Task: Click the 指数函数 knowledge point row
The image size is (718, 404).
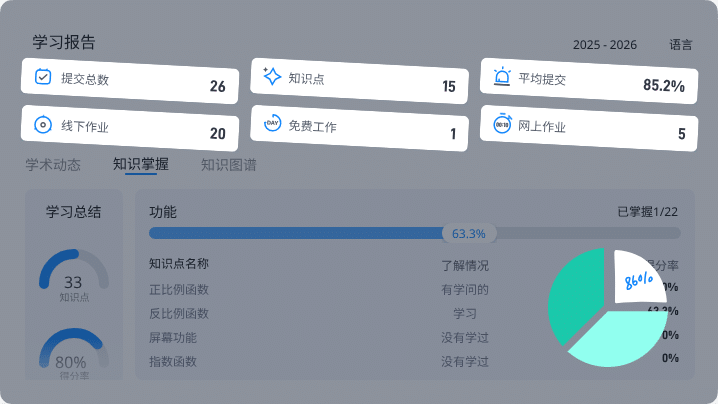Action: (x=173, y=361)
